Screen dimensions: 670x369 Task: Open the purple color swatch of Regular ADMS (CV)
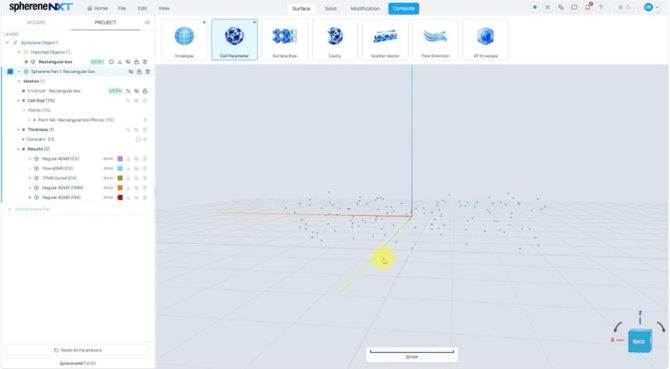[x=120, y=159]
